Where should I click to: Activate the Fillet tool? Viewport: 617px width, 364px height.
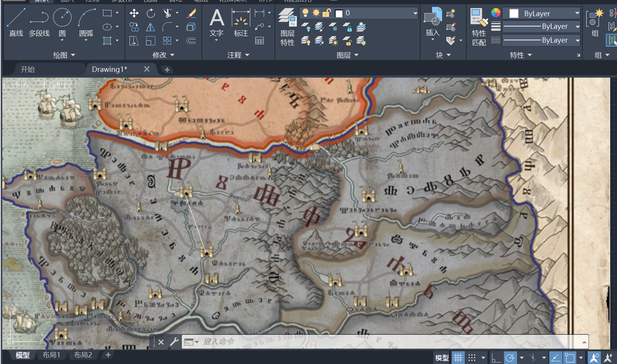(x=167, y=27)
